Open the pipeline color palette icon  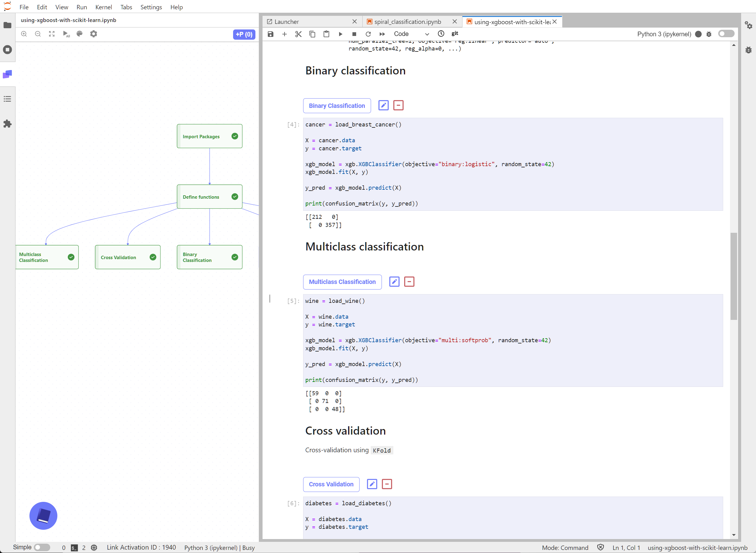click(x=80, y=34)
